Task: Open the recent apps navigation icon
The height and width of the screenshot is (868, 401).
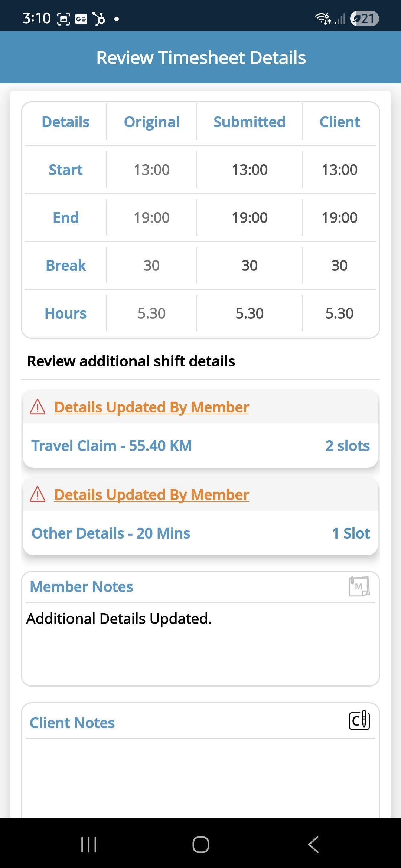Action: pos(89,844)
